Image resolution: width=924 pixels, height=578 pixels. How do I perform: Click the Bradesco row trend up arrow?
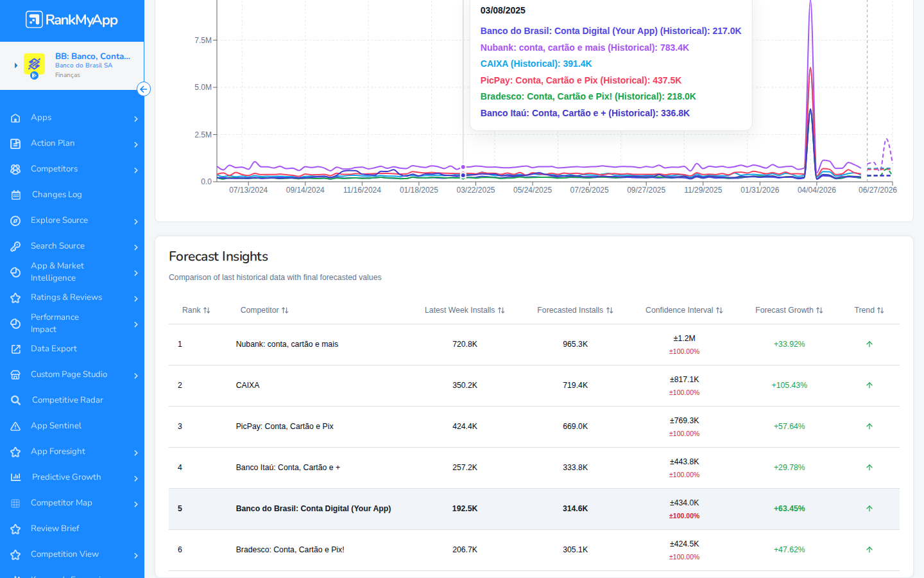pyautogui.click(x=869, y=550)
